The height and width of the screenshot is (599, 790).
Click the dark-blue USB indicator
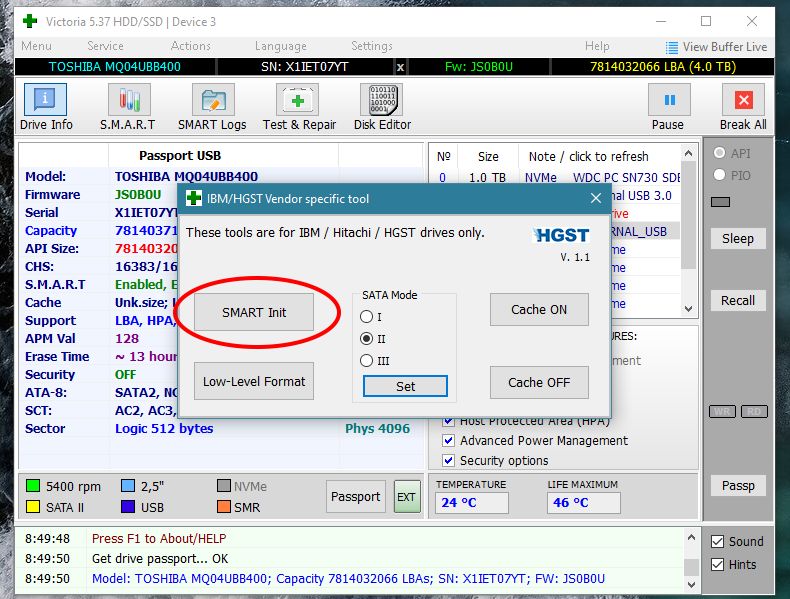(128, 506)
